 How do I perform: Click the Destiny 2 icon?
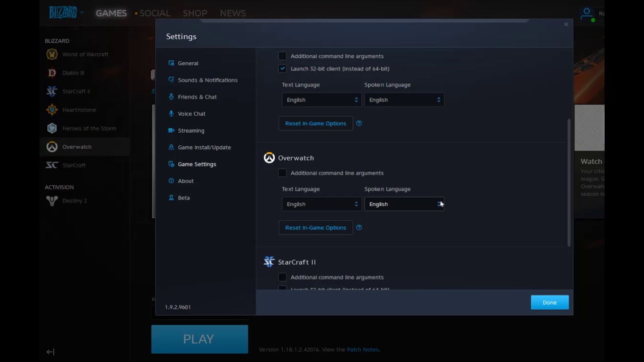52,201
